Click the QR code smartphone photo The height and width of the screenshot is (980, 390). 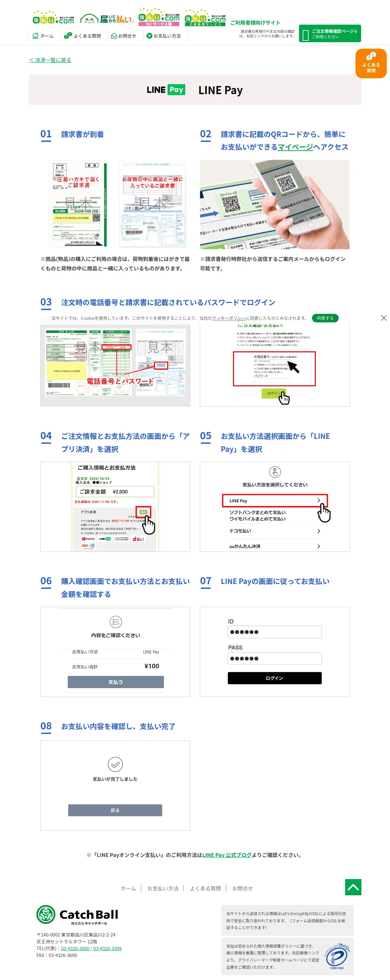coord(275,204)
